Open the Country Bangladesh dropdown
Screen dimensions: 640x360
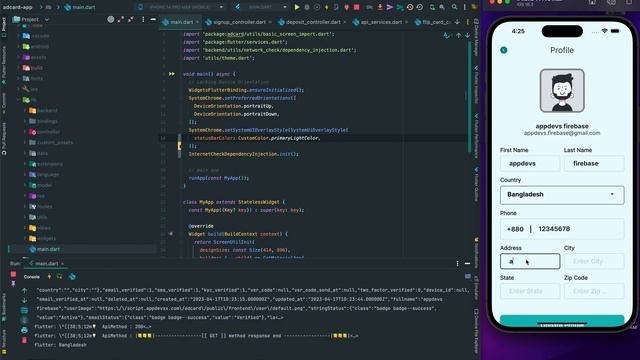click(x=562, y=195)
